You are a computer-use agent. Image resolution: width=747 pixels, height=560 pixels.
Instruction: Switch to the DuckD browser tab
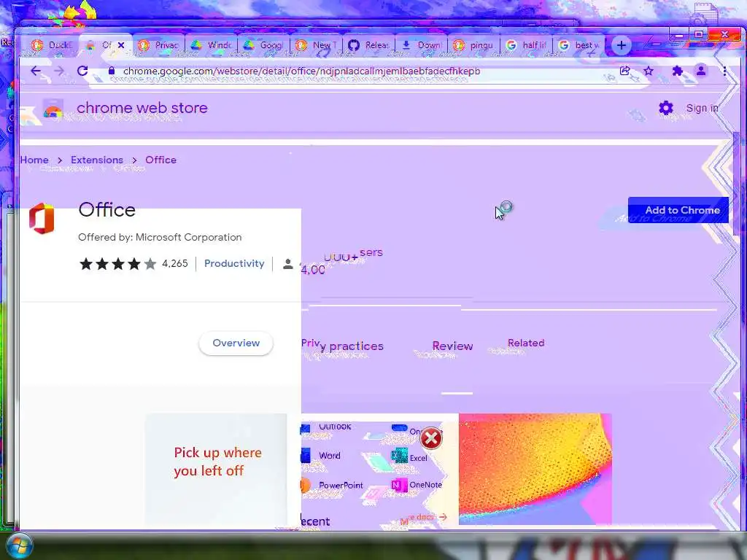coord(52,45)
